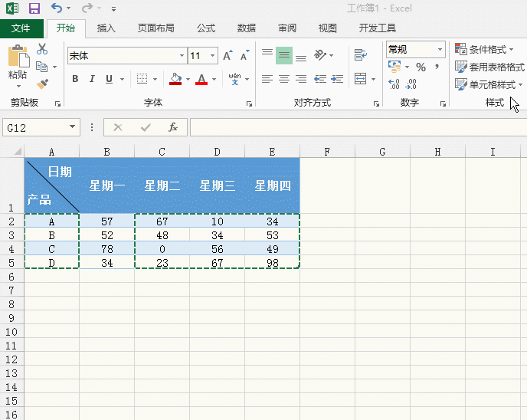Expand the Name Box dropdown arrow
This screenshot has width=527, height=420.
coord(72,127)
